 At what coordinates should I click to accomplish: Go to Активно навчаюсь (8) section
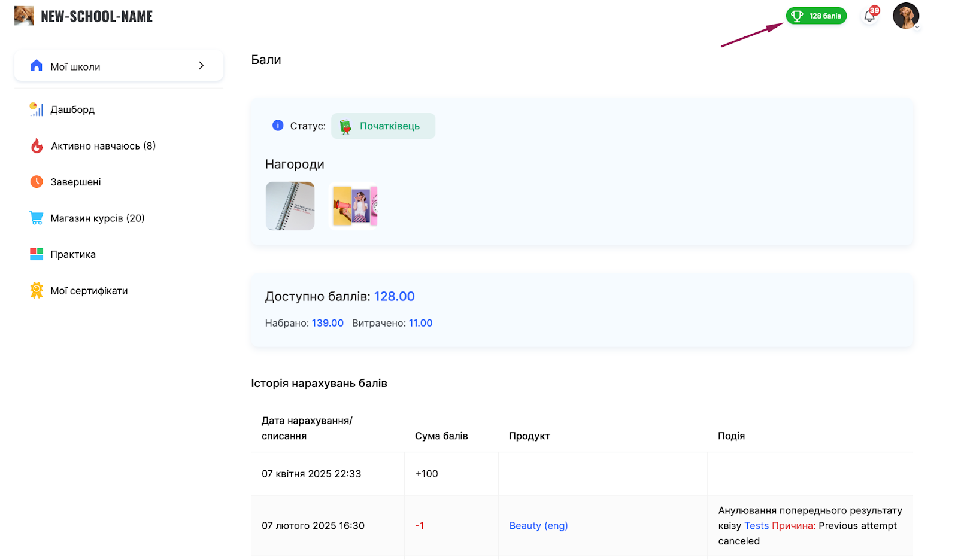(103, 146)
